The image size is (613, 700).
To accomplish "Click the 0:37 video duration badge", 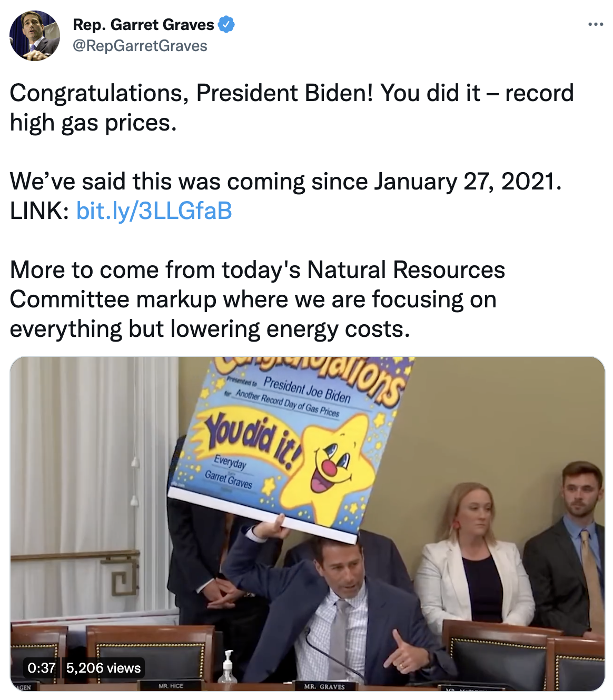I will point(42,668).
